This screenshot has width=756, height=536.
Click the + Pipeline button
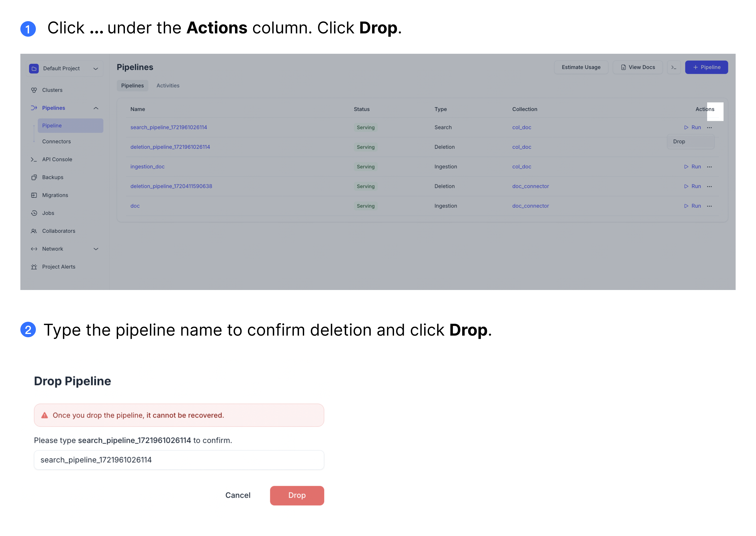[706, 67]
